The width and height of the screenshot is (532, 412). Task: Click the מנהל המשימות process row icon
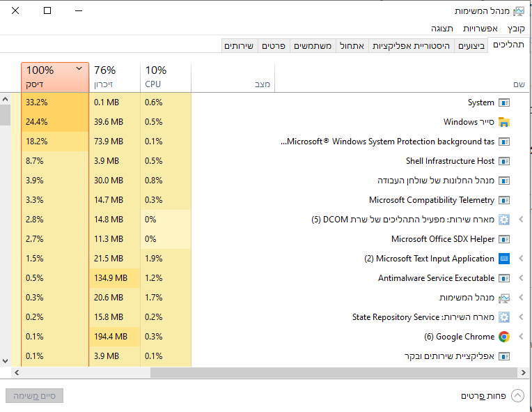[x=504, y=298]
